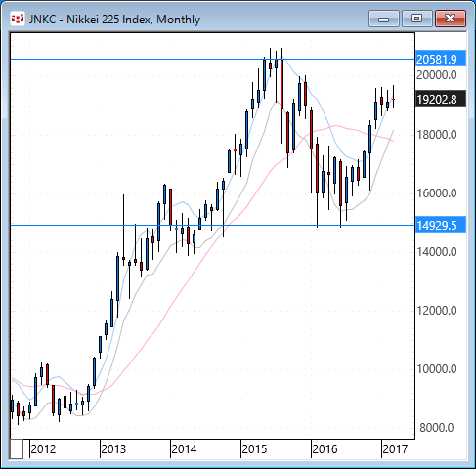The width and height of the screenshot is (476, 469).
Task: Click the 10000.0 price scale label
Action: (437, 369)
